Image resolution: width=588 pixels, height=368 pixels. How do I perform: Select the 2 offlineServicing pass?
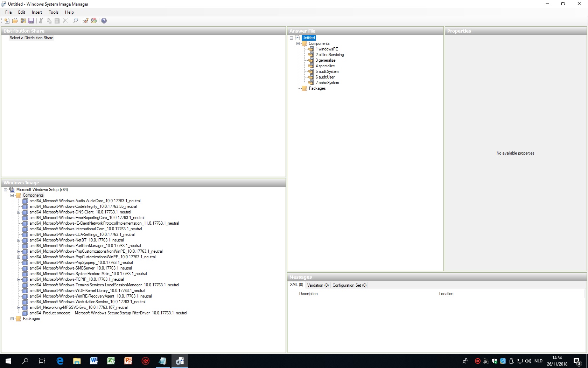click(x=330, y=55)
